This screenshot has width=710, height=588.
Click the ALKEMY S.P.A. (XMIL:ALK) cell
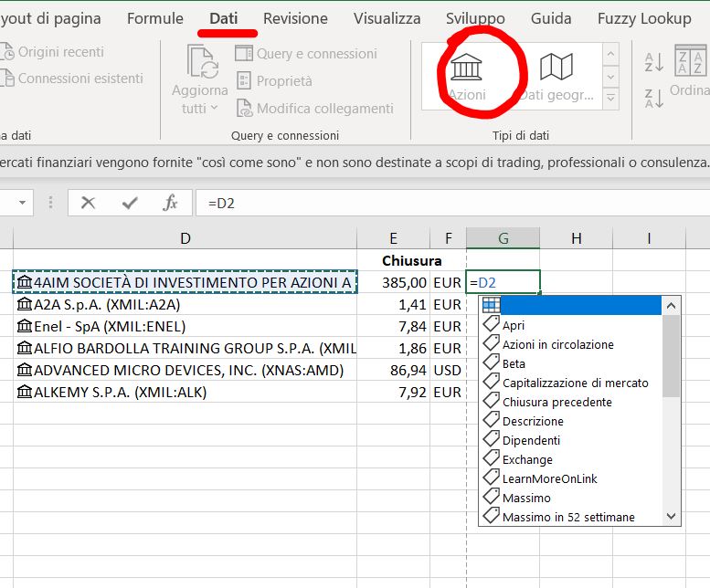[185, 392]
